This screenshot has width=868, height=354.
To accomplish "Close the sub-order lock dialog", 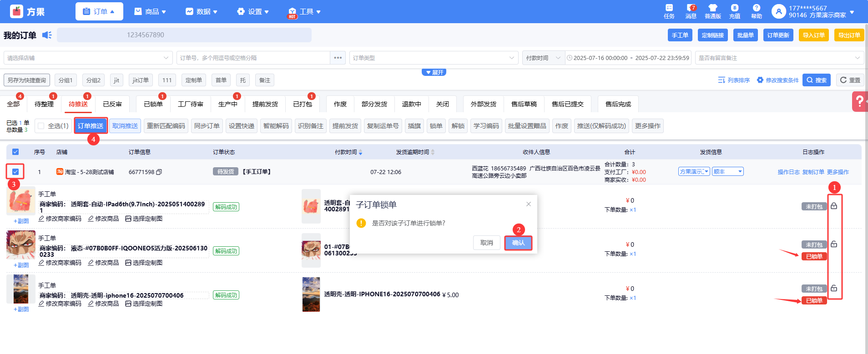I will (528, 204).
